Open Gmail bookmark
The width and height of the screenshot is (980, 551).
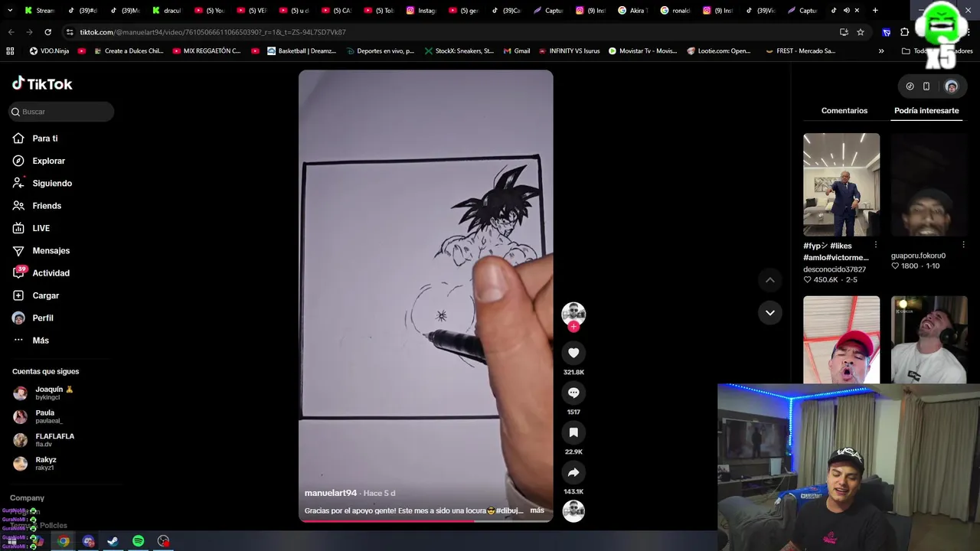[517, 51]
